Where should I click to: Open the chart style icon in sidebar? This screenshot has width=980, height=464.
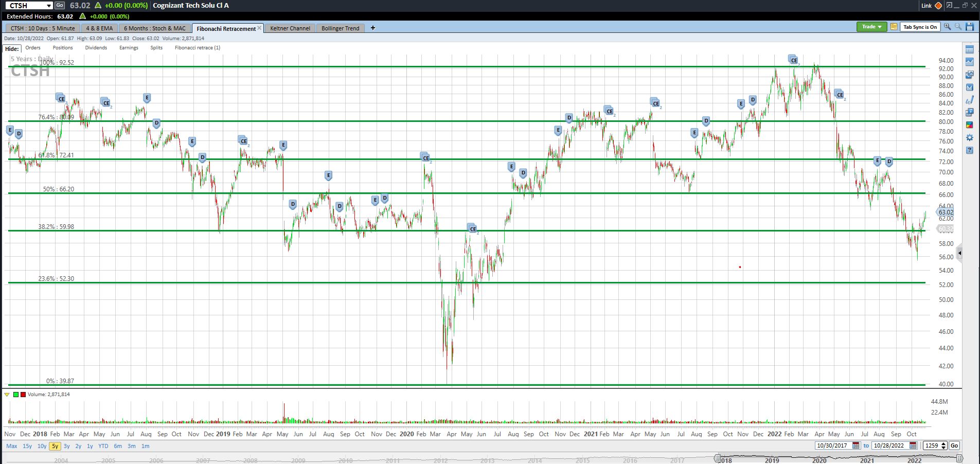(969, 62)
